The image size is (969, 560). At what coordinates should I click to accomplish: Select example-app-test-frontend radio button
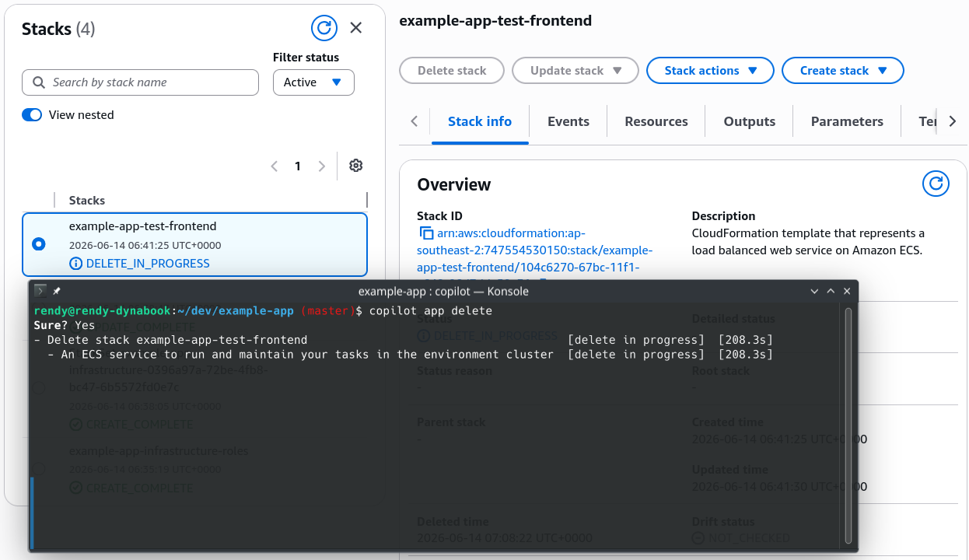coord(39,244)
